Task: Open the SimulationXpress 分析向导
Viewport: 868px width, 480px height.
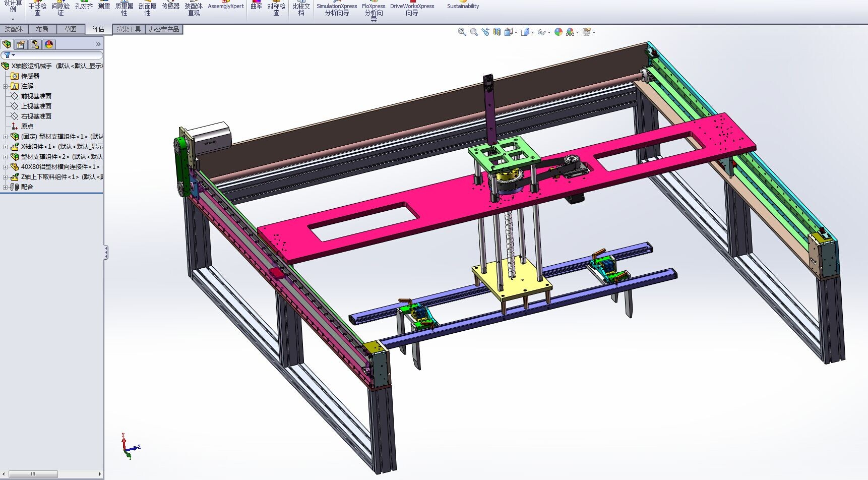Action: click(x=337, y=8)
